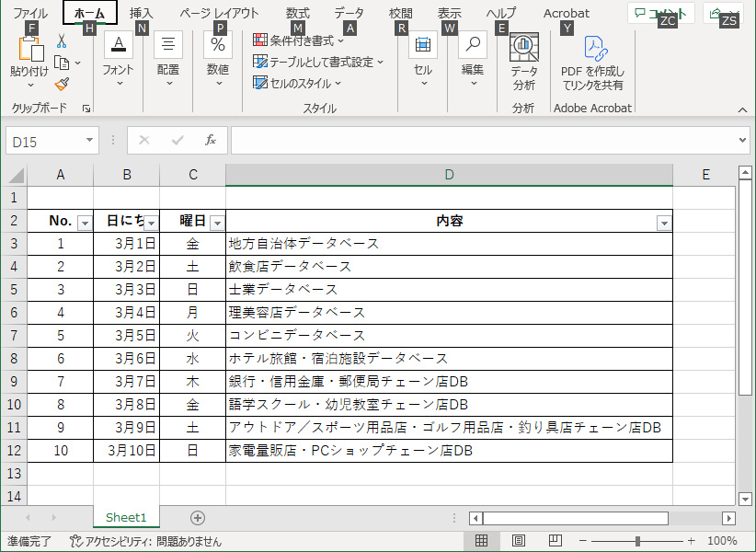This screenshot has height=552, width=756.
Task: Open the No. column filter dropdown
Action: [x=85, y=224]
